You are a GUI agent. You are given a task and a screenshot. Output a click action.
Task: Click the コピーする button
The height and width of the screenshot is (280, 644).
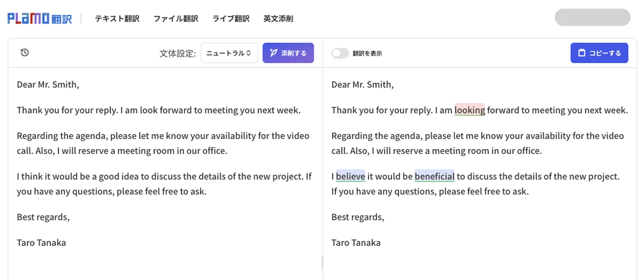point(599,53)
